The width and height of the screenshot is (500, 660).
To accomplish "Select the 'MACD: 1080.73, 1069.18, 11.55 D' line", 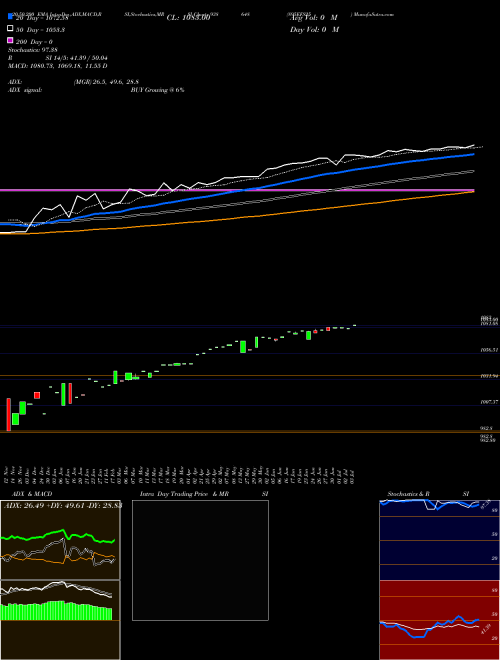I will [x=58, y=66].
